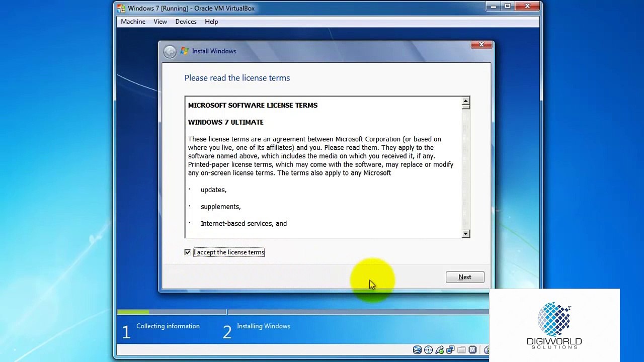Click the 'Internet-based services, and' bullet
Image resolution: width=644 pixels, height=362 pixels.
tap(244, 223)
